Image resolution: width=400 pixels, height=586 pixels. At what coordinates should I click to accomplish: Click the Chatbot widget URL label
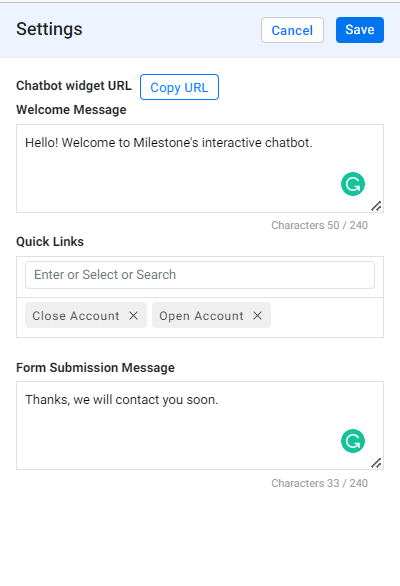74,86
